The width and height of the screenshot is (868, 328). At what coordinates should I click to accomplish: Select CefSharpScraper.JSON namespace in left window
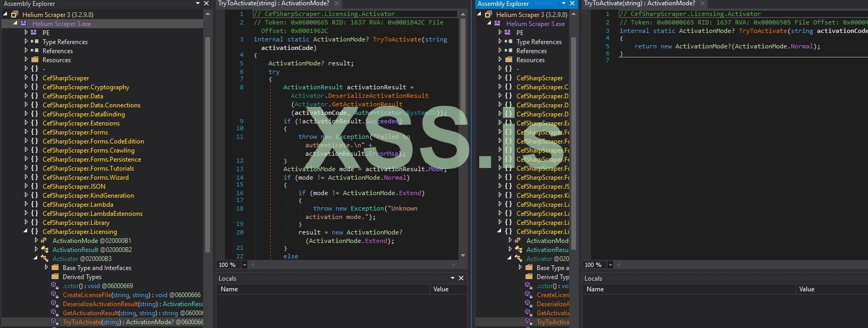[x=74, y=187]
